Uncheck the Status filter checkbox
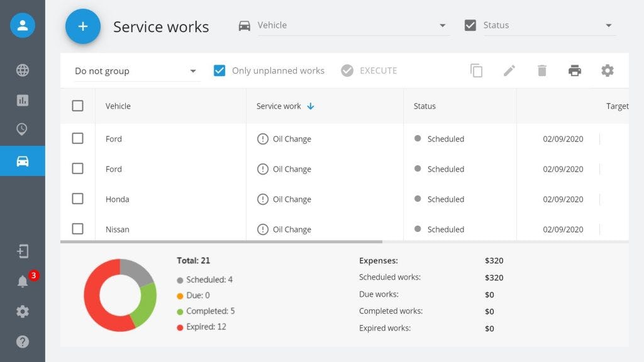 point(470,25)
